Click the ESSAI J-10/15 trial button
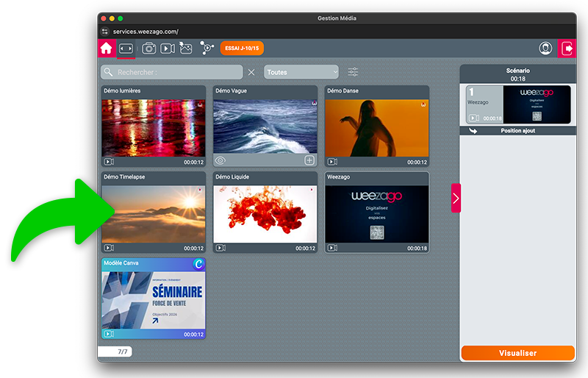 [242, 49]
